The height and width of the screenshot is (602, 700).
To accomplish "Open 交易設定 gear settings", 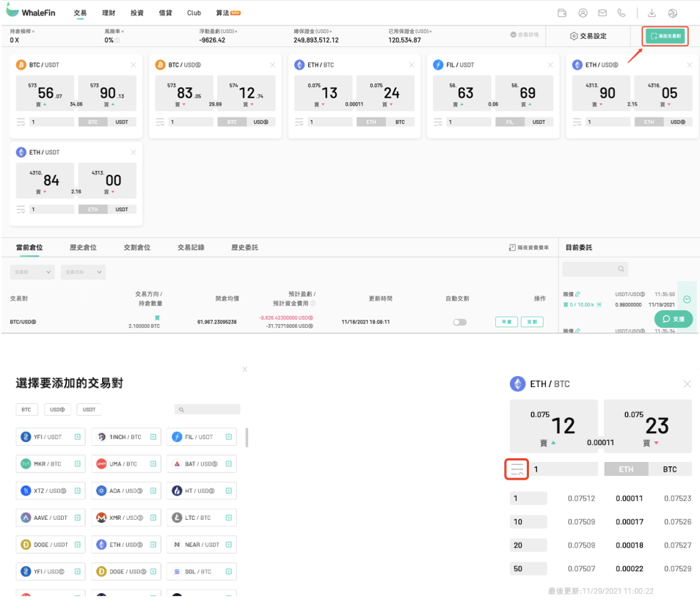I will coord(588,36).
